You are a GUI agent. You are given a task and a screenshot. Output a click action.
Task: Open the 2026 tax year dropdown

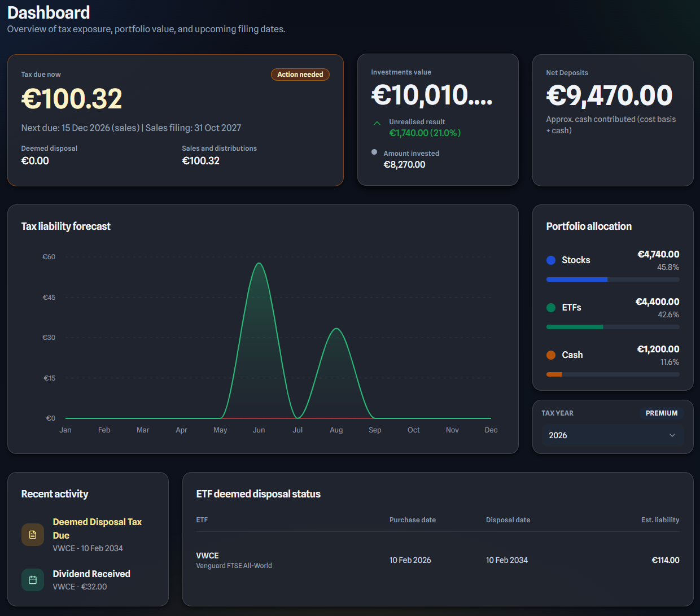[613, 435]
